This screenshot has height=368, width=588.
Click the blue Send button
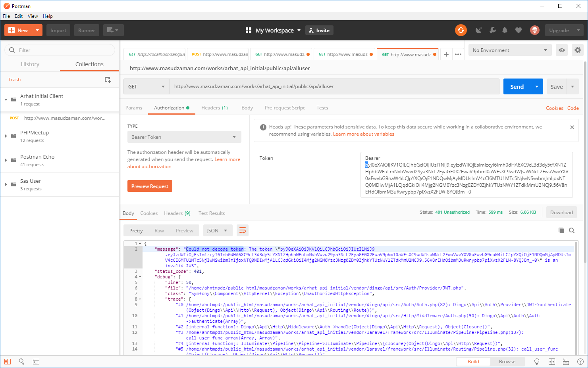(517, 86)
